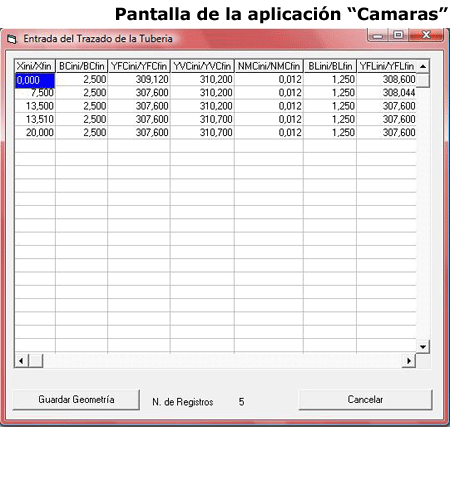Select the BCini/BCfin column header
The image size is (450, 500).
coord(82,66)
